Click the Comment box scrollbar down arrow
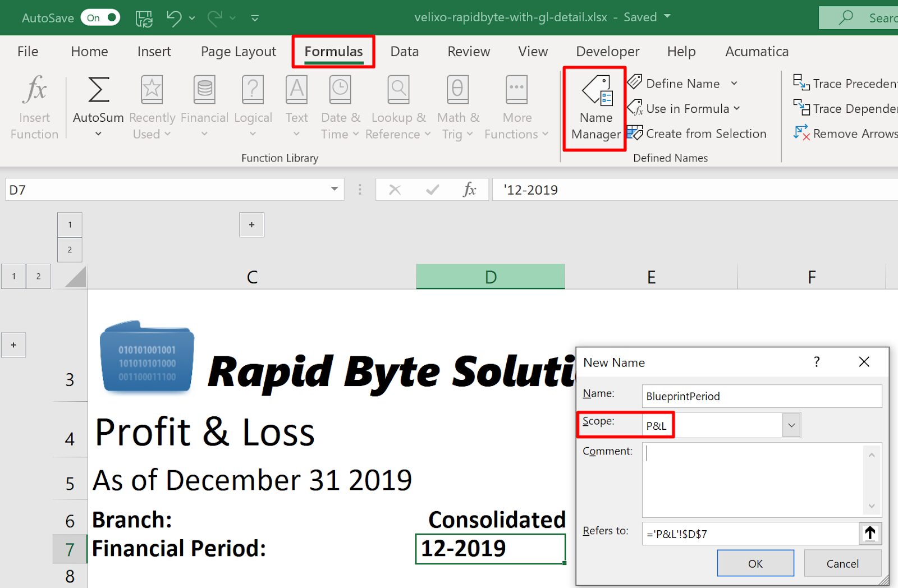Screen dimensions: 898x588 pyautogui.click(x=872, y=506)
